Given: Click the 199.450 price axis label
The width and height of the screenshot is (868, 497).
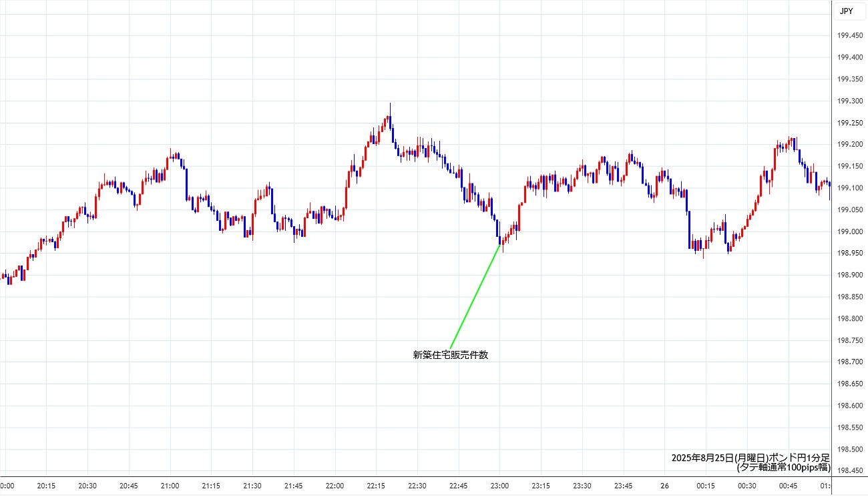Looking at the screenshot, I should click(849, 36).
